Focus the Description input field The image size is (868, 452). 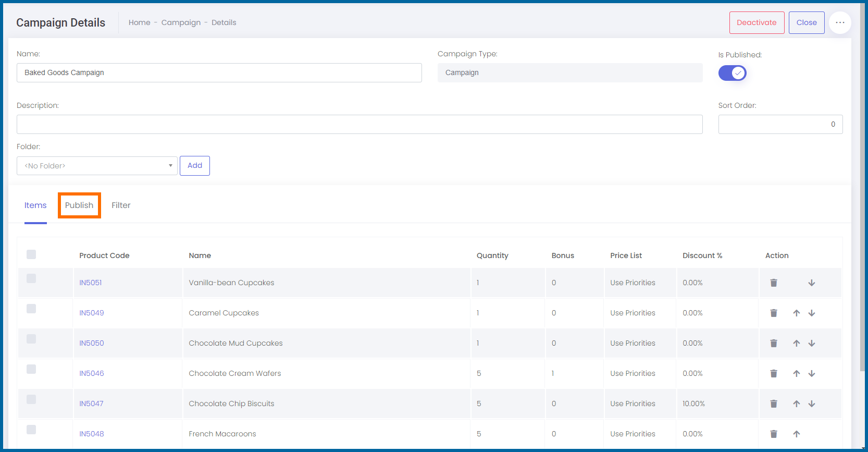pyautogui.click(x=359, y=124)
